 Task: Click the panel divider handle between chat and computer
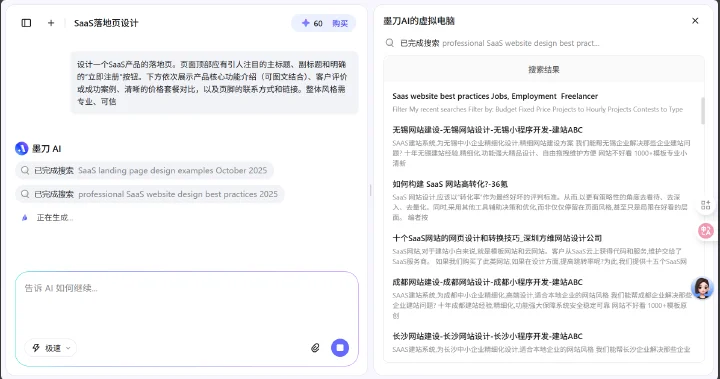pos(370,190)
